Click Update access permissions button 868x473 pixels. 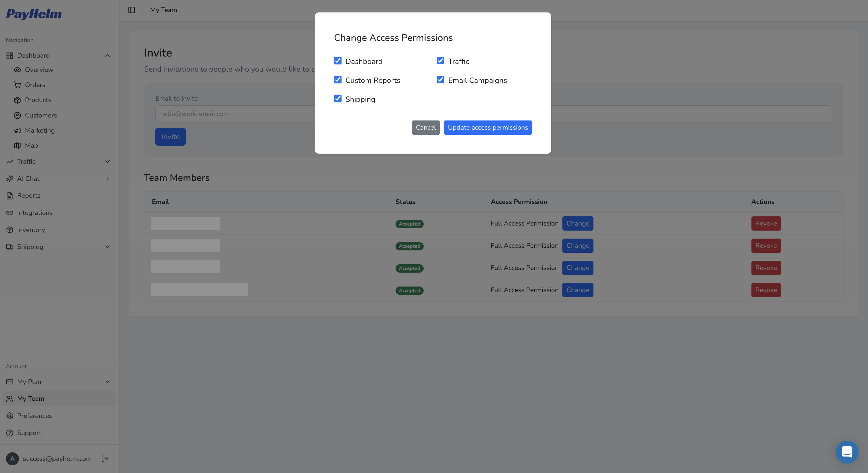(x=488, y=128)
